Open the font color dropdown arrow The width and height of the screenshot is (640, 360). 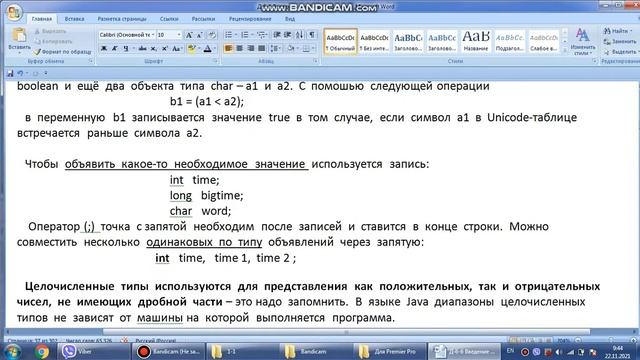(x=215, y=49)
